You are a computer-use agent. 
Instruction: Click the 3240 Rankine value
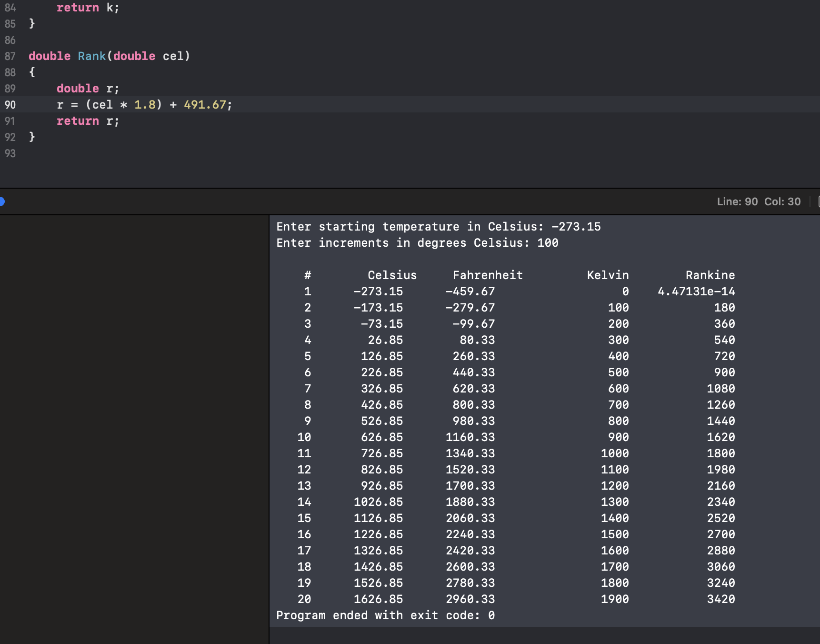click(x=721, y=583)
